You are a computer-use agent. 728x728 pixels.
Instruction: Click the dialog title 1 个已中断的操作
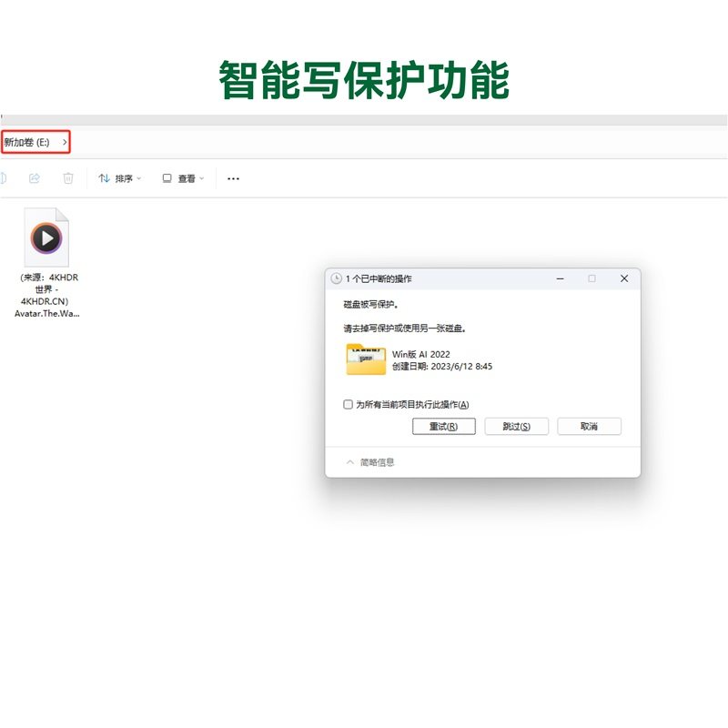click(x=379, y=278)
